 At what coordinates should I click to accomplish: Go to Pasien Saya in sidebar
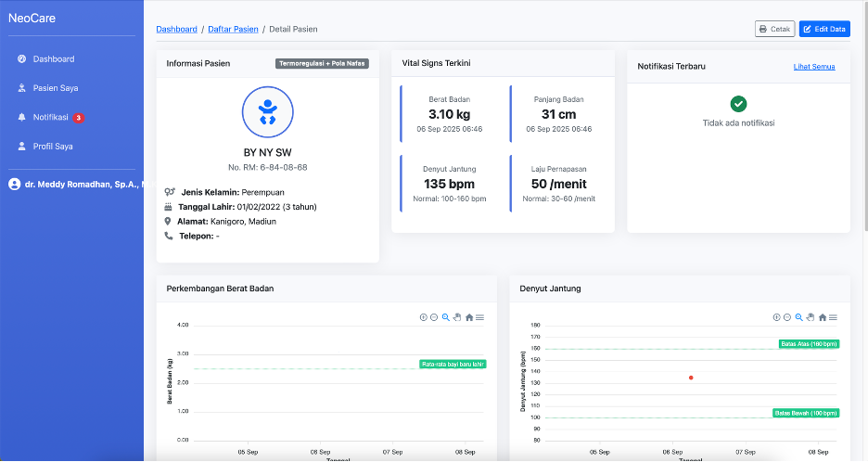[55, 88]
